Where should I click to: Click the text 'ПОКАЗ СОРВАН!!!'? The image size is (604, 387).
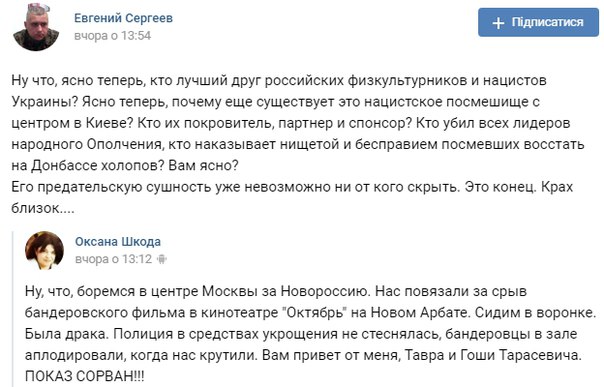[84, 376]
